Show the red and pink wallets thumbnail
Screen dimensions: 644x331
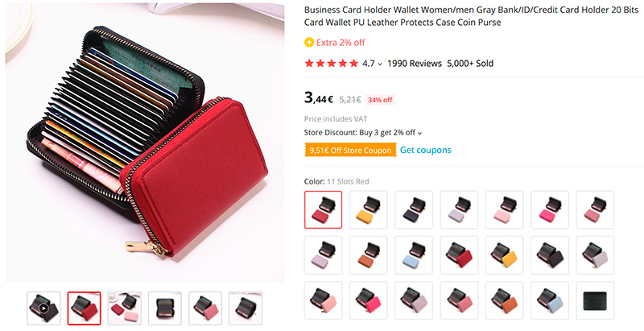click(x=125, y=308)
